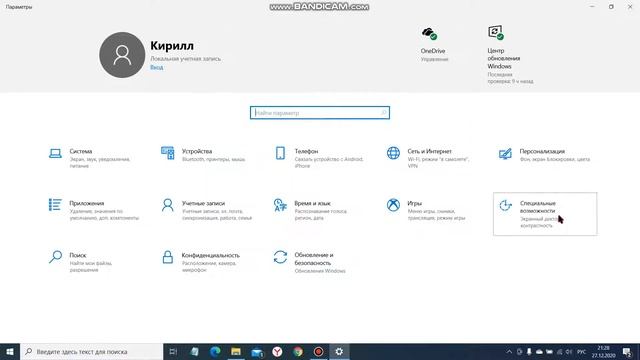Open the OneDrive status shortcut
The width and height of the screenshot is (640, 360).
[434, 44]
